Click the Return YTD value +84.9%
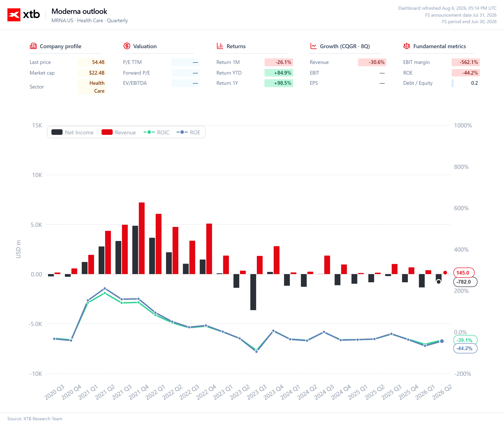This screenshot has height=424, width=504. point(279,73)
